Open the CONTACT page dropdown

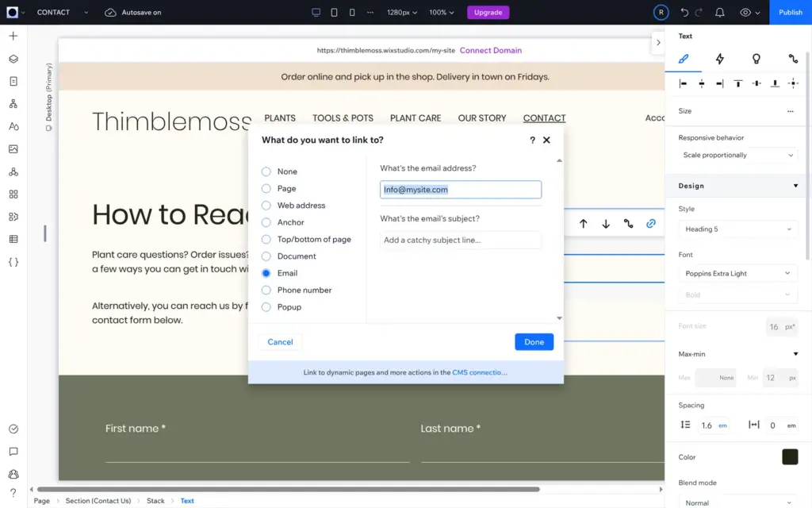tap(86, 13)
